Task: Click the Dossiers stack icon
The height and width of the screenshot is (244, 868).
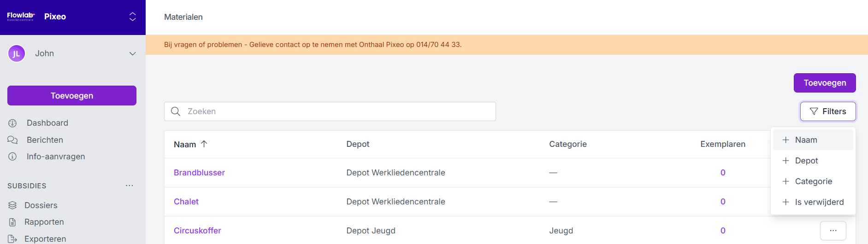Action: pos(12,205)
